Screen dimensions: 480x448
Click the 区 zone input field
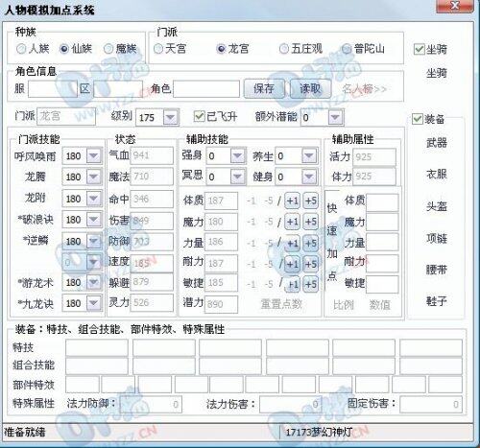point(118,89)
